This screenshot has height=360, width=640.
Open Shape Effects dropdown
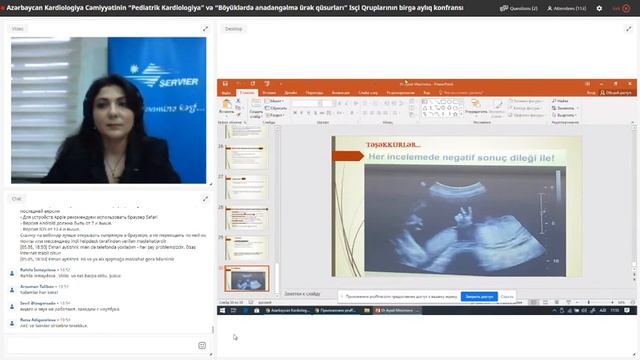pyautogui.click(x=527, y=116)
